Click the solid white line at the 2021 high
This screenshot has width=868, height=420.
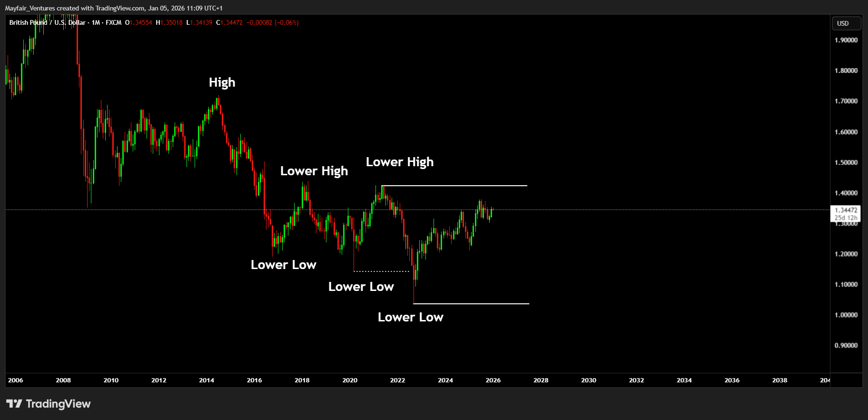pyautogui.click(x=454, y=185)
